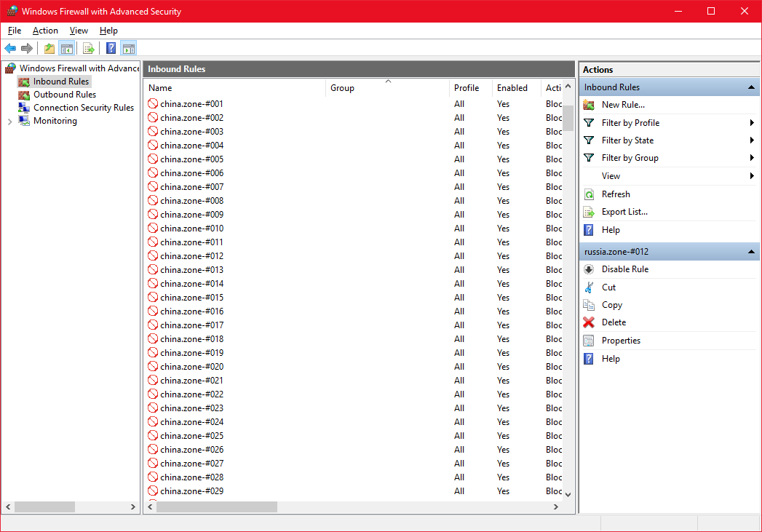762x532 pixels.
Task: Click the Up one level folder icon
Action: (x=49, y=49)
